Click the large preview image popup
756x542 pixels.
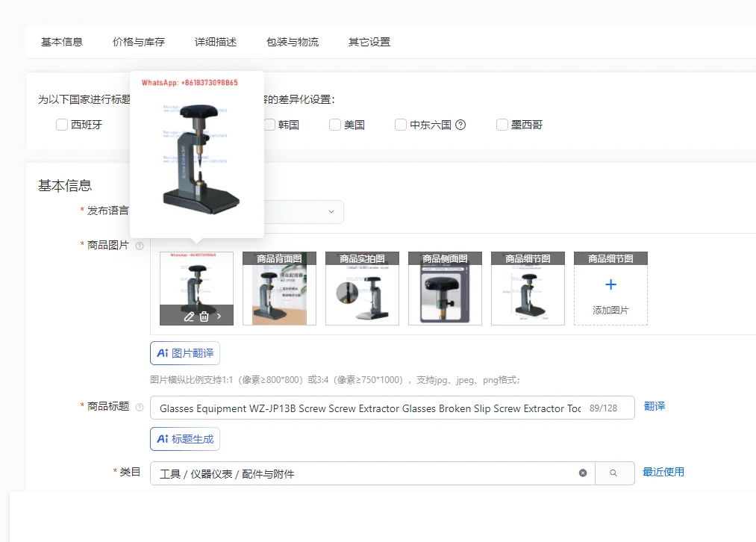click(197, 155)
